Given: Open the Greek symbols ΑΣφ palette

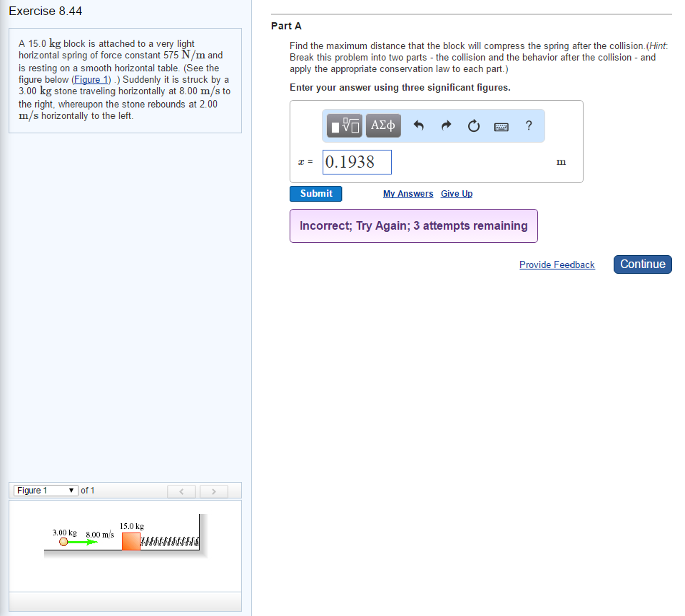Looking at the screenshot, I should click(x=383, y=126).
